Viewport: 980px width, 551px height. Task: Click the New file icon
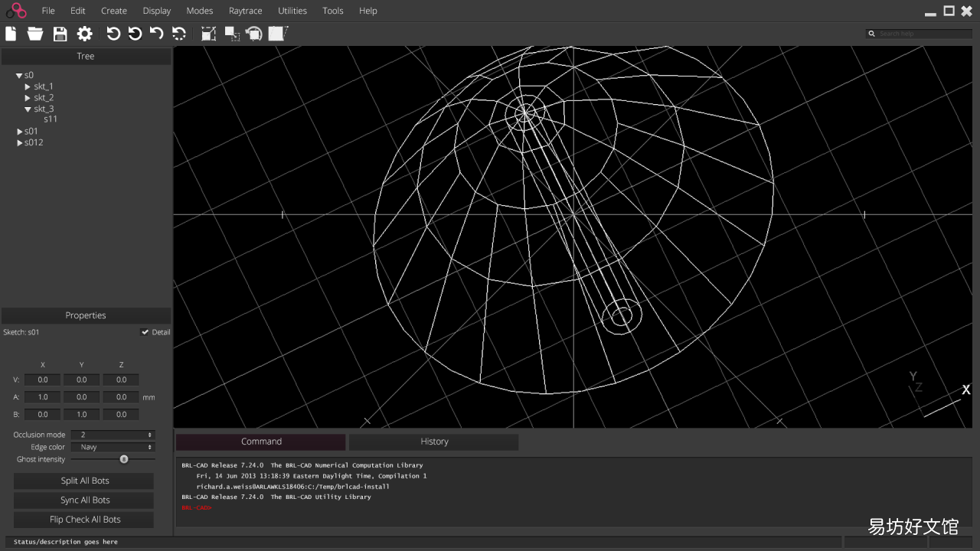coord(11,34)
